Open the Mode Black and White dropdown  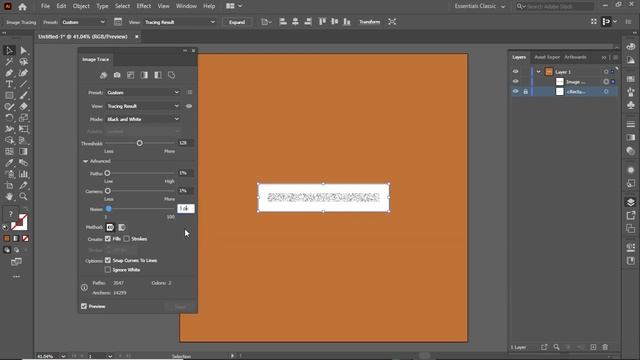point(142,119)
